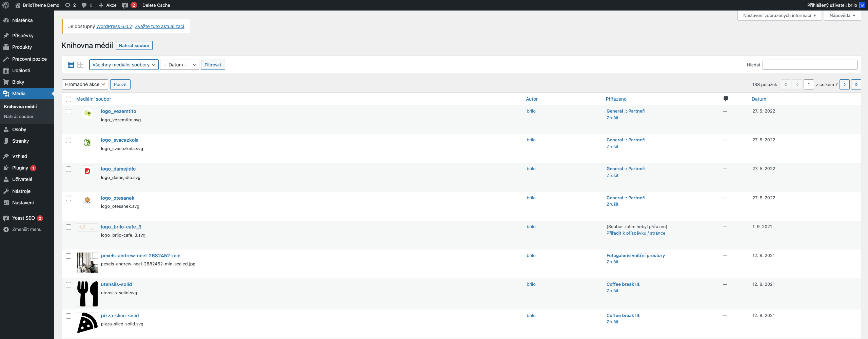Tick the select-all checkbox in header
868x339 pixels.
[x=68, y=99]
